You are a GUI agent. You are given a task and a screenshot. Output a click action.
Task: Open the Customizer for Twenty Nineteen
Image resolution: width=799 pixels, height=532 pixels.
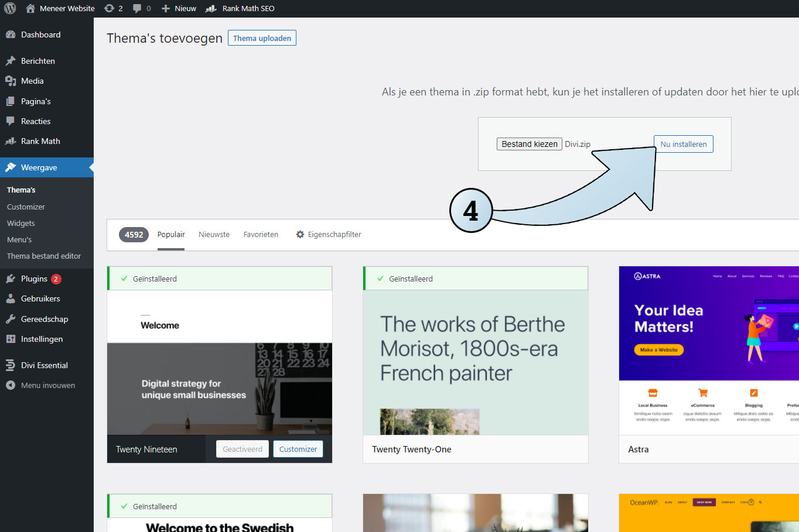(298, 448)
